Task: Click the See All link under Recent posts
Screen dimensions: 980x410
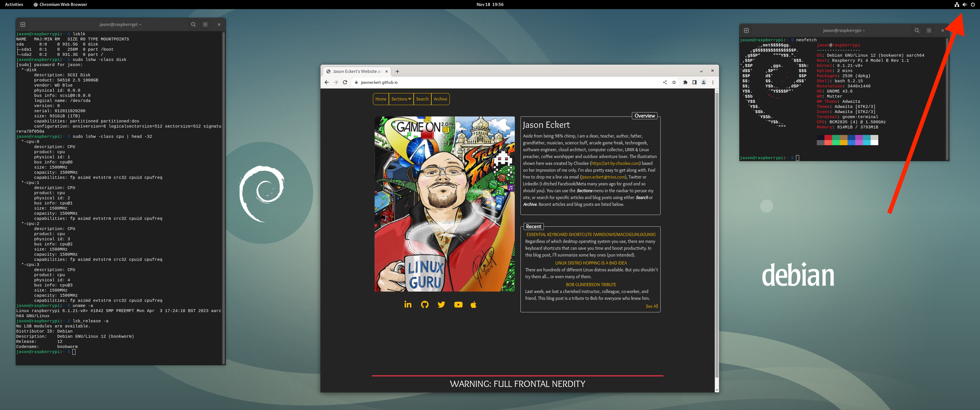Action: (x=652, y=306)
